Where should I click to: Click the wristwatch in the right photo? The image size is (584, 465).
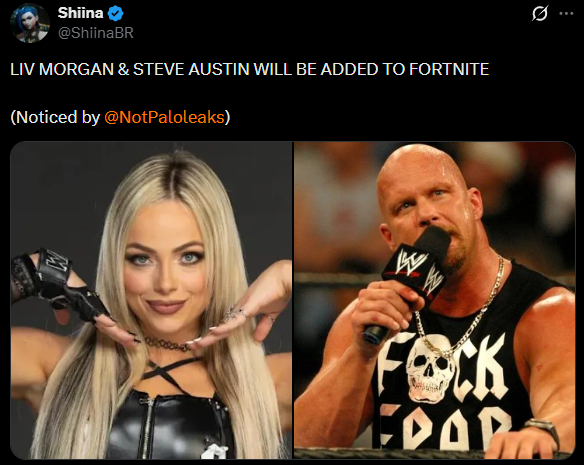pyautogui.click(x=542, y=428)
